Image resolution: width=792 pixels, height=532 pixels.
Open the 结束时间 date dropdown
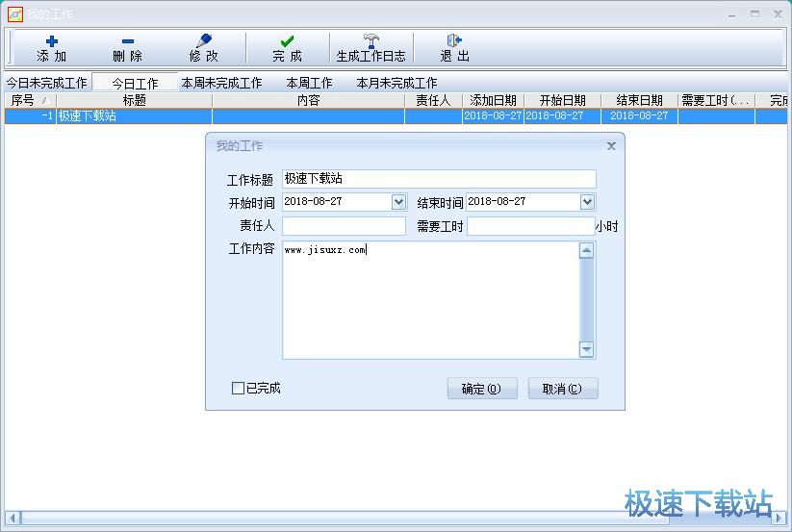pyautogui.click(x=587, y=202)
